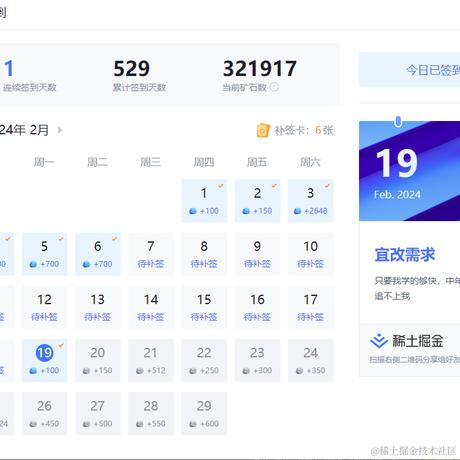The height and width of the screenshot is (460, 460).
Task: Click 待补签 under day 13
Action: tap(98, 317)
